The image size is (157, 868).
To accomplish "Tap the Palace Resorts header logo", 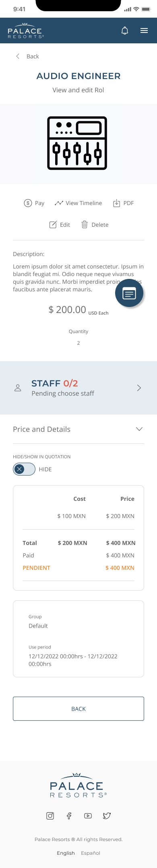I will pyautogui.click(x=26, y=30).
